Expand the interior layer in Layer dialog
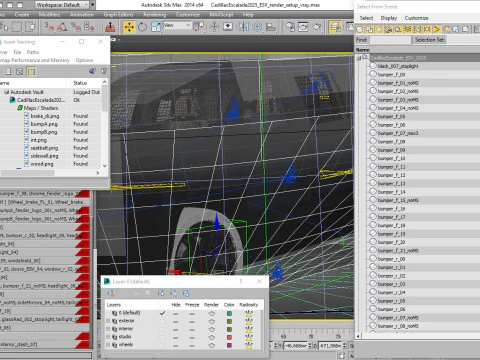Image resolution: width=480 pixels, height=360 pixels. coord(108,329)
